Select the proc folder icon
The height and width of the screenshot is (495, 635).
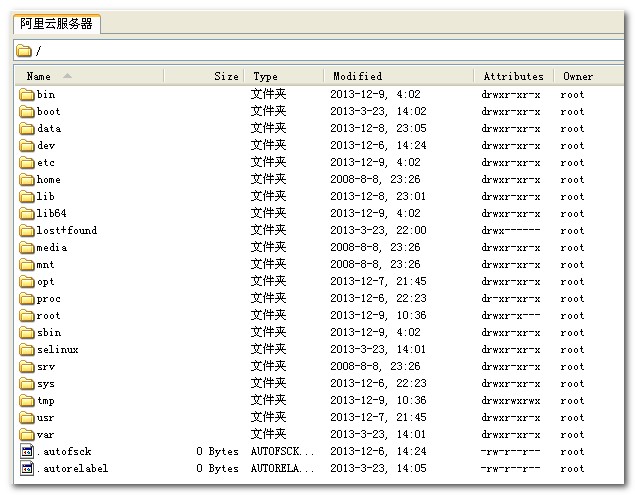tap(27, 299)
